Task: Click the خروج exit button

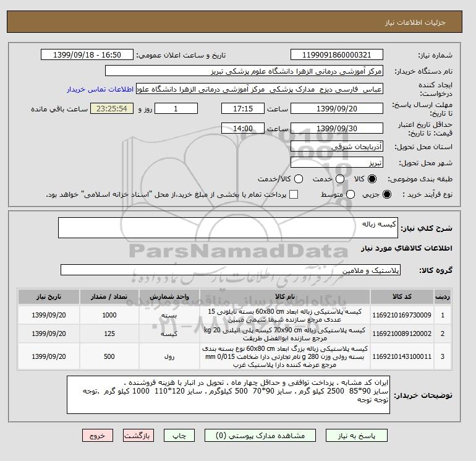Action: [98, 436]
